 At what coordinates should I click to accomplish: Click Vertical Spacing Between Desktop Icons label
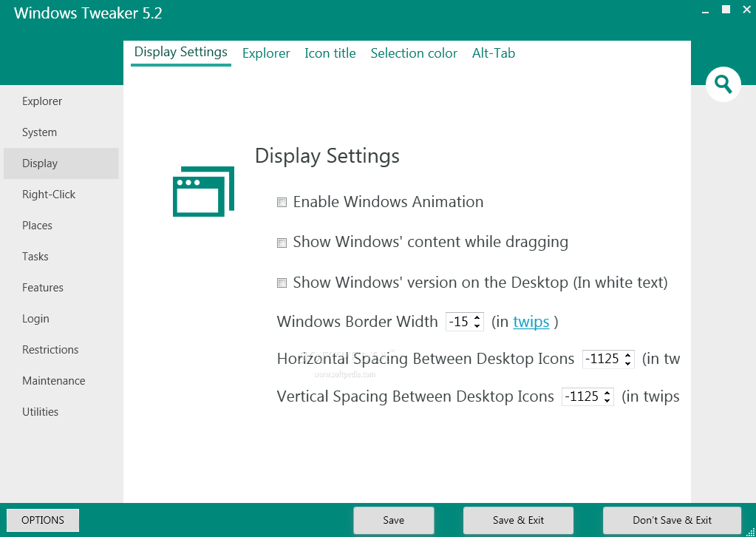click(415, 396)
